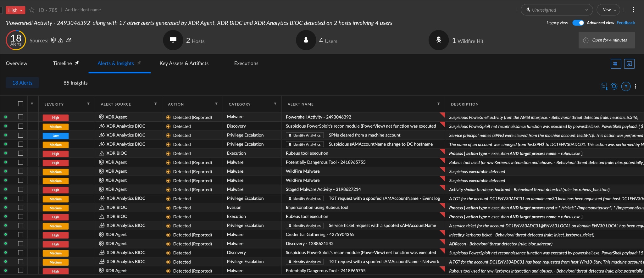
Task: Click the Detected icon on Impersonation using Rubeus row
Action: 168,208
